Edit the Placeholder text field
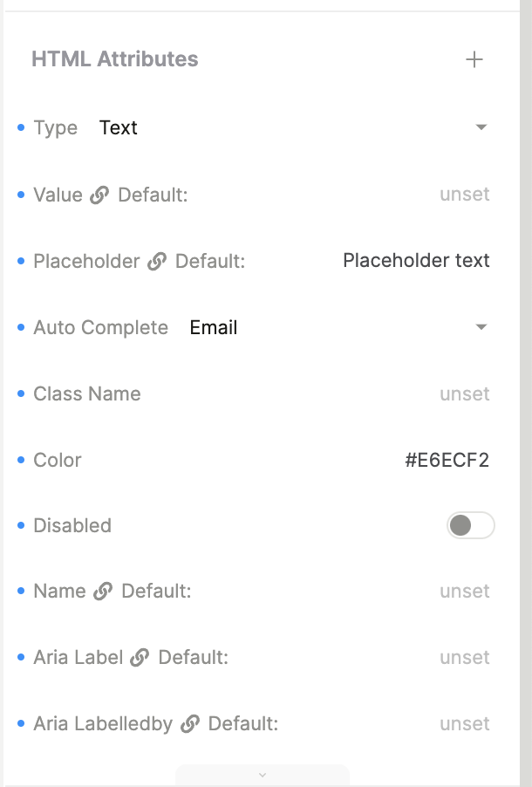Viewport: 532px width, 787px height. 416,261
